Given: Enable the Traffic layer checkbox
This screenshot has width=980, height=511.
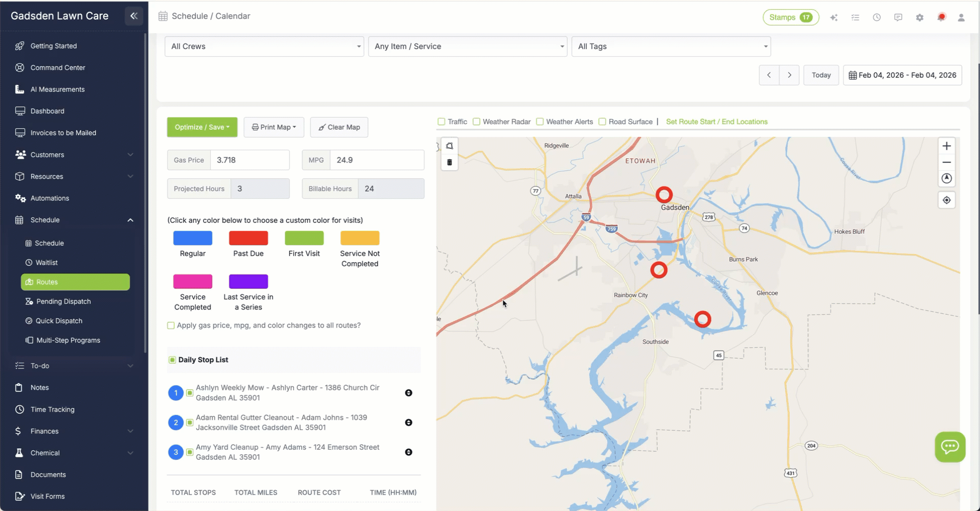Looking at the screenshot, I should pyautogui.click(x=441, y=122).
